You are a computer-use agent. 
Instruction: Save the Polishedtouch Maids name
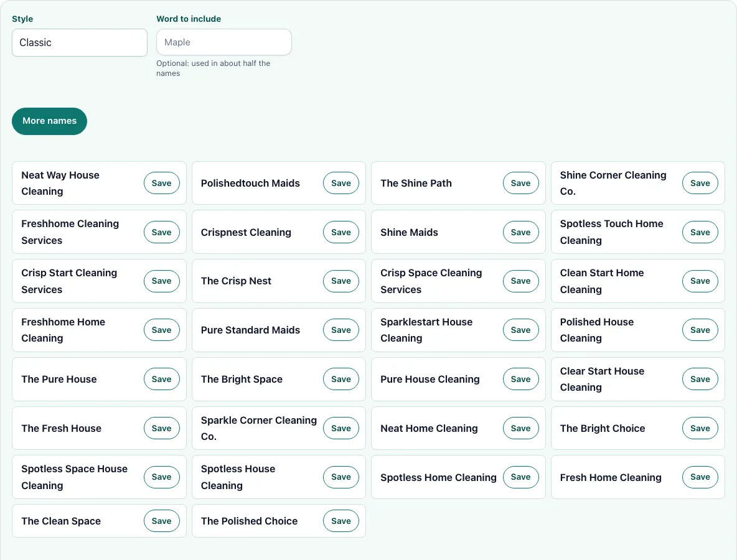tap(341, 183)
